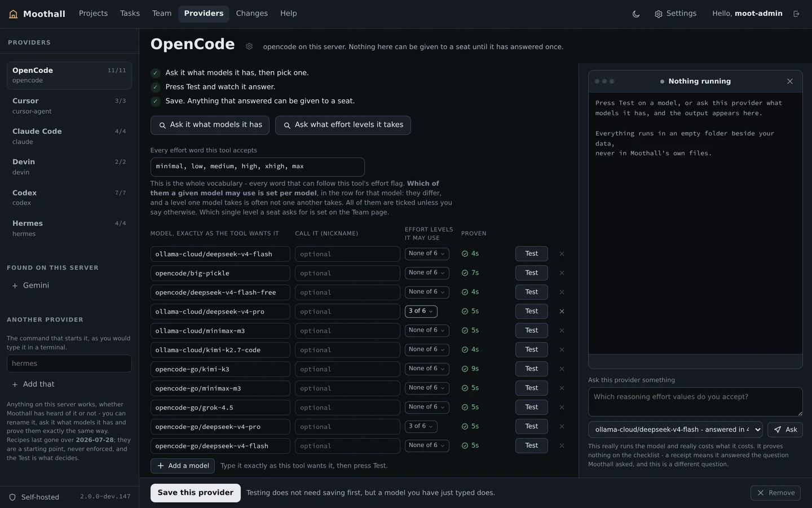Click the log out icon beside moot-admin
This screenshot has height=508, width=812.
(796, 14)
